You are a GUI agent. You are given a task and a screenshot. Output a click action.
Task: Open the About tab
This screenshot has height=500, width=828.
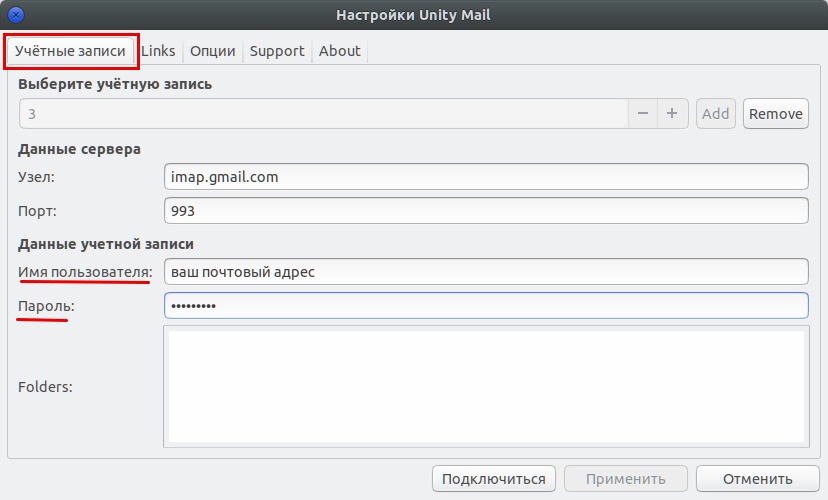(340, 51)
